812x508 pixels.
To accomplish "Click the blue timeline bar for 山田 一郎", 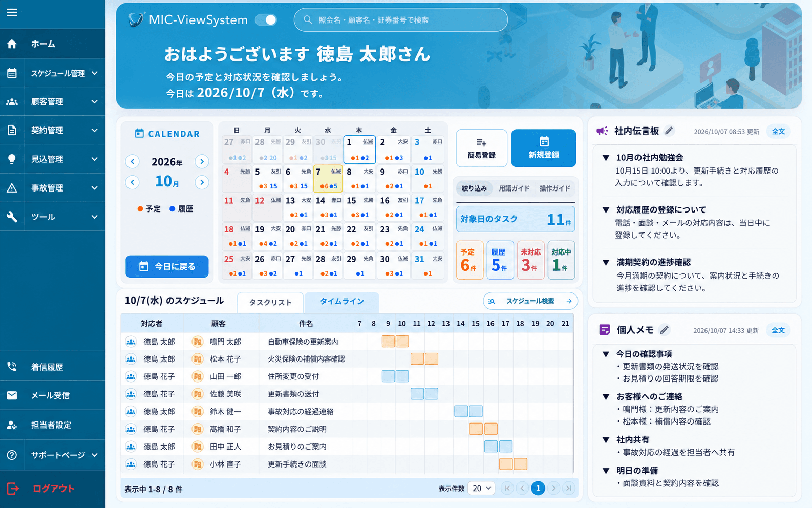I will (395, 376).
